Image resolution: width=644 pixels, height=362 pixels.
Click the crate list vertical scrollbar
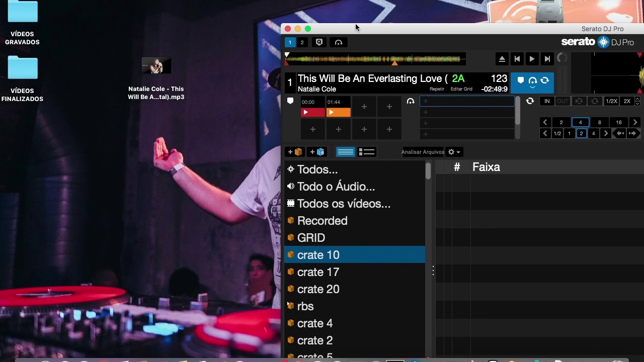[x=428, y=170]
